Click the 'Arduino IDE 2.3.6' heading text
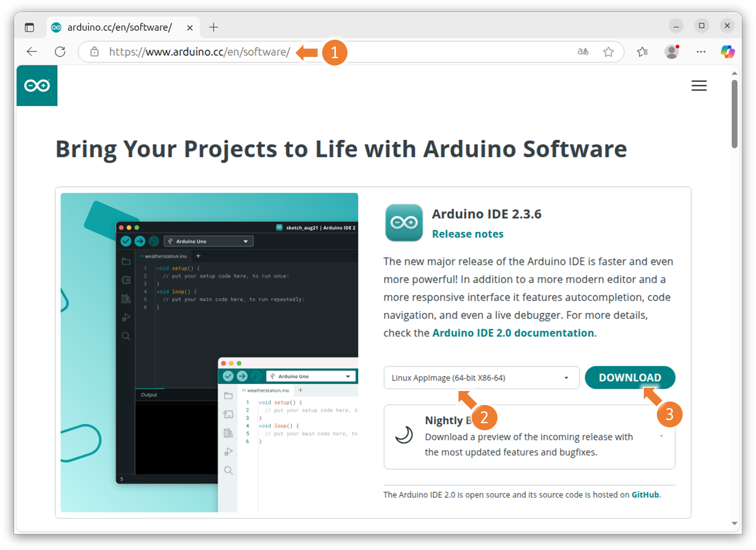756x550 pixels. pos(487,214)
